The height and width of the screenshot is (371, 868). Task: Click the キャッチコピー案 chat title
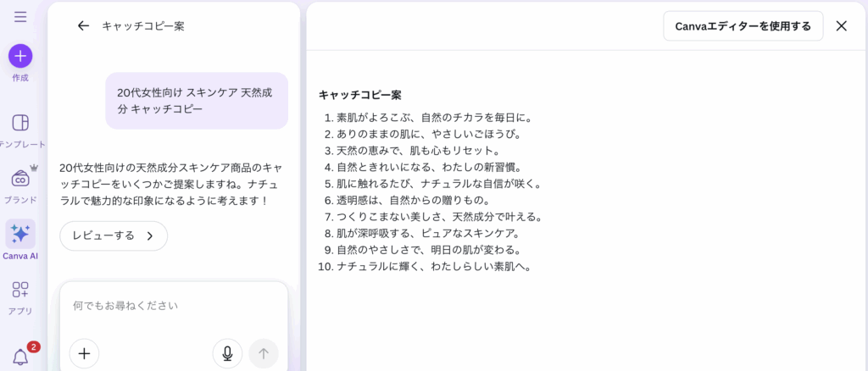coord(142,26)
